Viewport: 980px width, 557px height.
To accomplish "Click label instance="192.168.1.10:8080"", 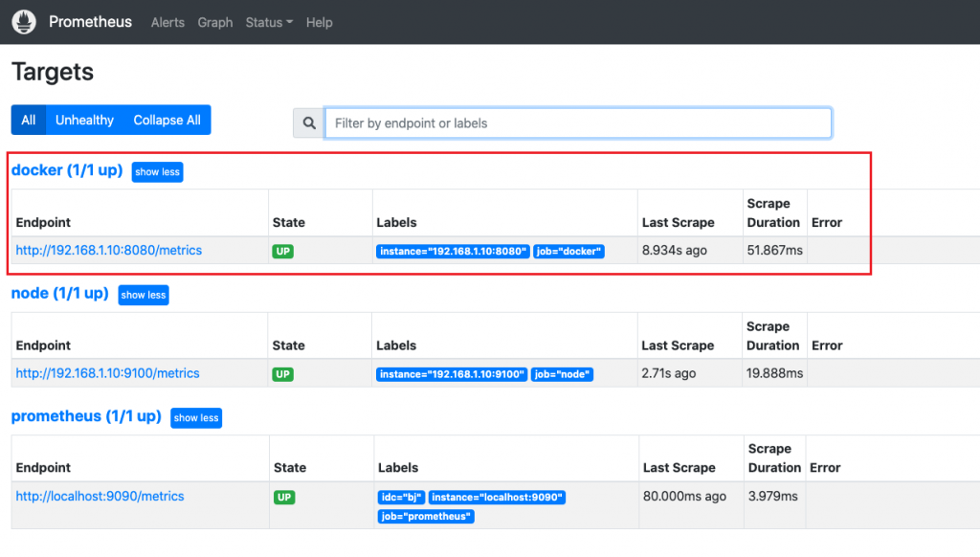I will tap(453, 252).
